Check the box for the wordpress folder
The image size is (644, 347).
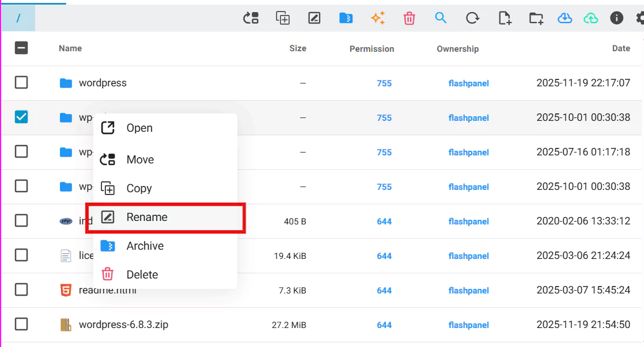[x=21, y=83]
